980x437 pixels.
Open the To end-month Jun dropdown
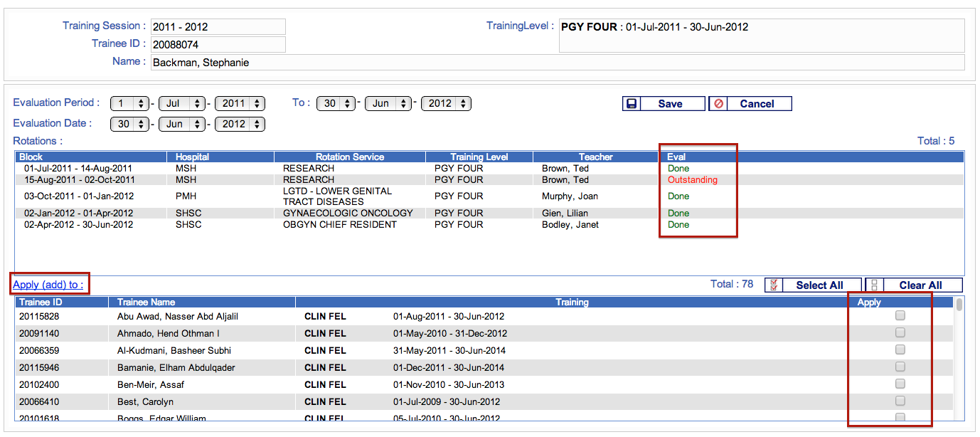pos(388,103)
